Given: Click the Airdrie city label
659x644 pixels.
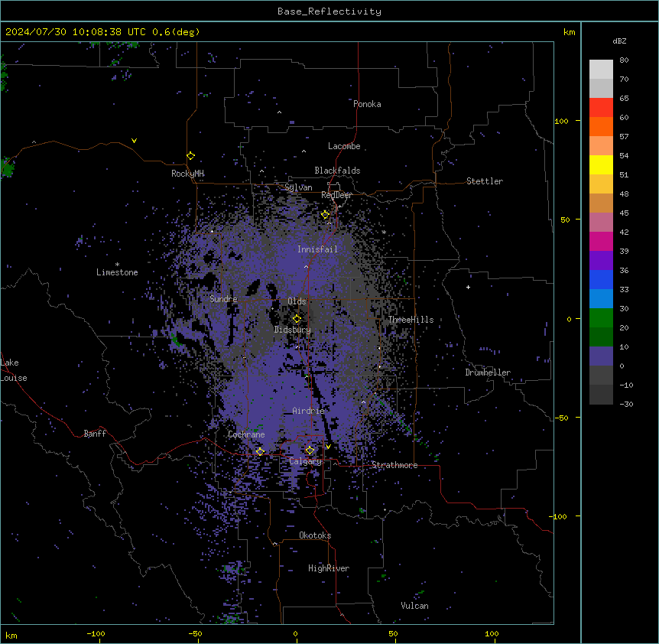Looking at the screenshot, I should click(308, 411).
